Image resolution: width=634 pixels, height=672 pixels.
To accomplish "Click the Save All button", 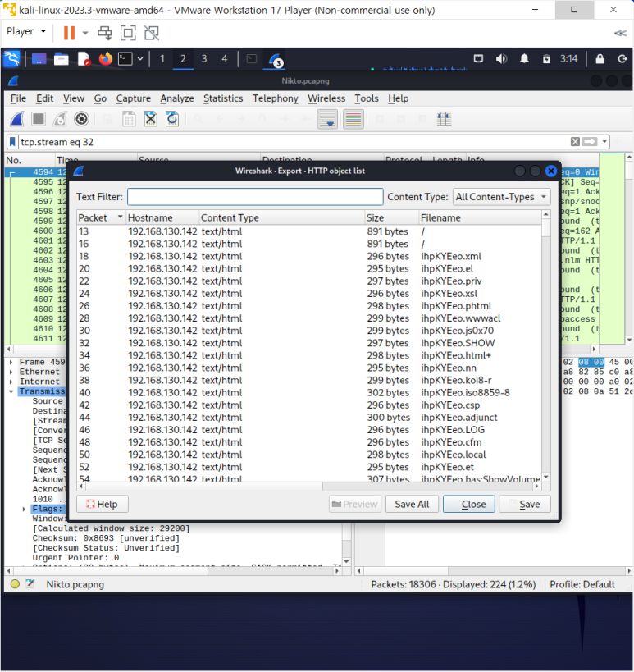I will pos(412,504).
